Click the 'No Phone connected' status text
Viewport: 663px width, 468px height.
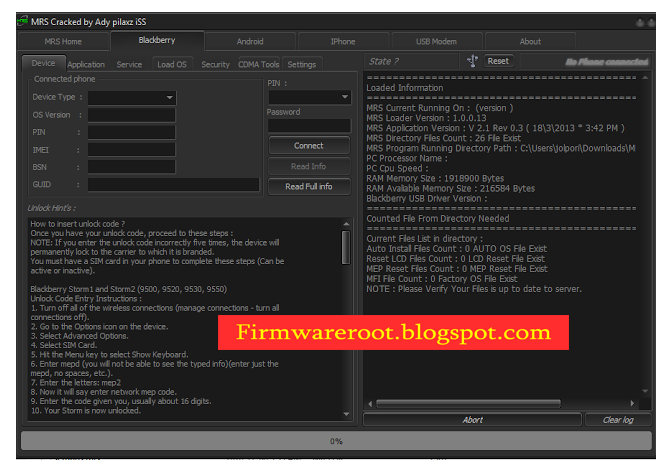[x=607, y=62]
